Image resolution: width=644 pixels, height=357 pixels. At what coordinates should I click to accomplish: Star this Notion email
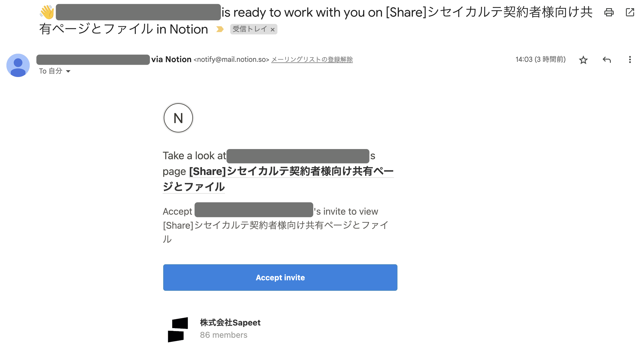[x=583, y=60]
